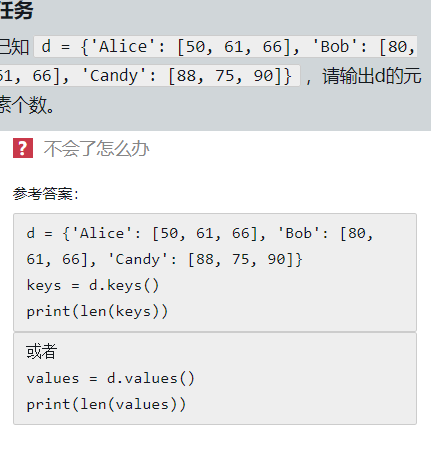Click the 素个数。 text line

27,105
